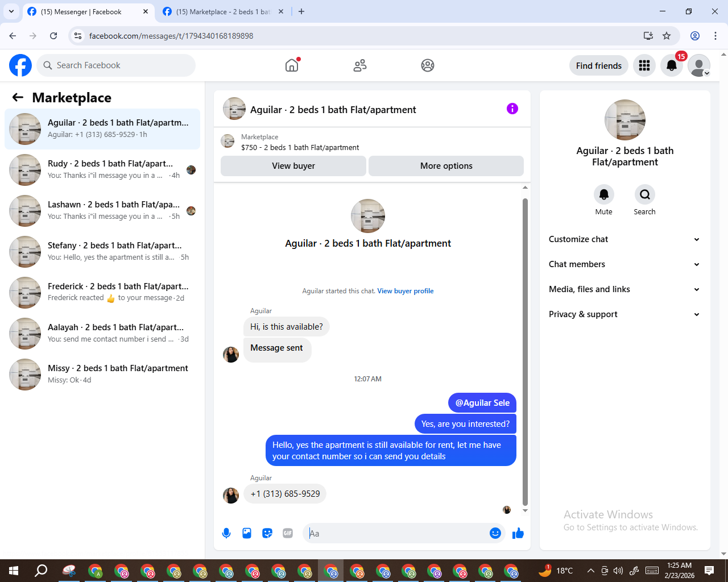
Task: Open a new browser tab
Action: [x=301, y=11]
